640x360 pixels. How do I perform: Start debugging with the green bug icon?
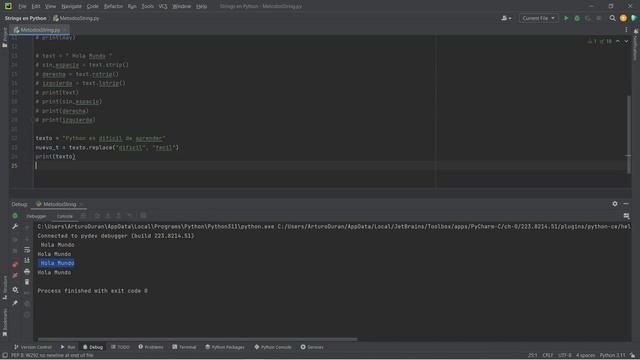[577, 18]
